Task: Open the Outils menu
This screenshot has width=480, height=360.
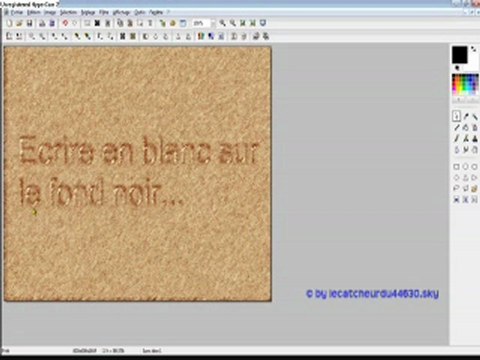Action: (x=140, y=12)
